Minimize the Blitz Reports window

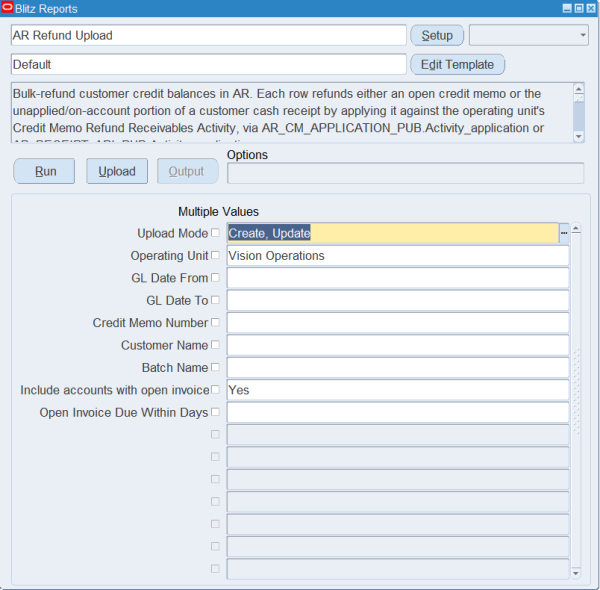pyautogui.click(x=567, y=8)
